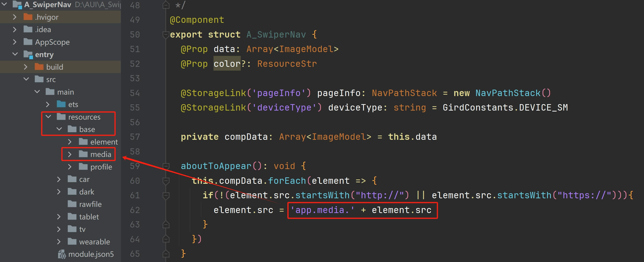Click NavPathStack type reference on line 54
This screenshot has height=262, width=644.
point(404,93)
